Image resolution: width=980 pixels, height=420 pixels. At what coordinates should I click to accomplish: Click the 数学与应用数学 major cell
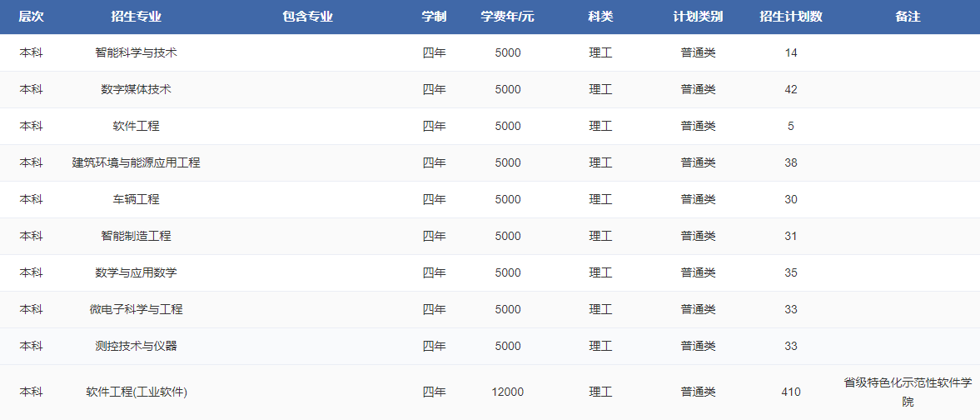(136, 272)
